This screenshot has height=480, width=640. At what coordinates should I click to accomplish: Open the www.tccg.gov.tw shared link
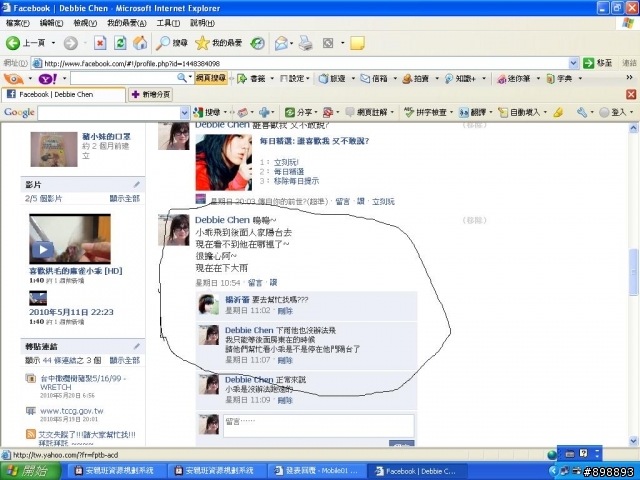click(x=71, y=411)
